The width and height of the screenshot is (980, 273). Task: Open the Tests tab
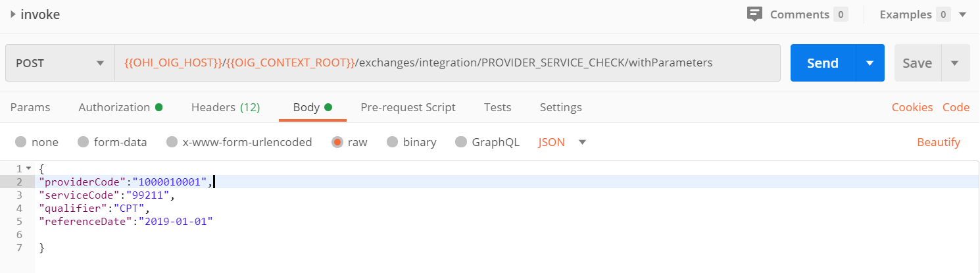497,107
